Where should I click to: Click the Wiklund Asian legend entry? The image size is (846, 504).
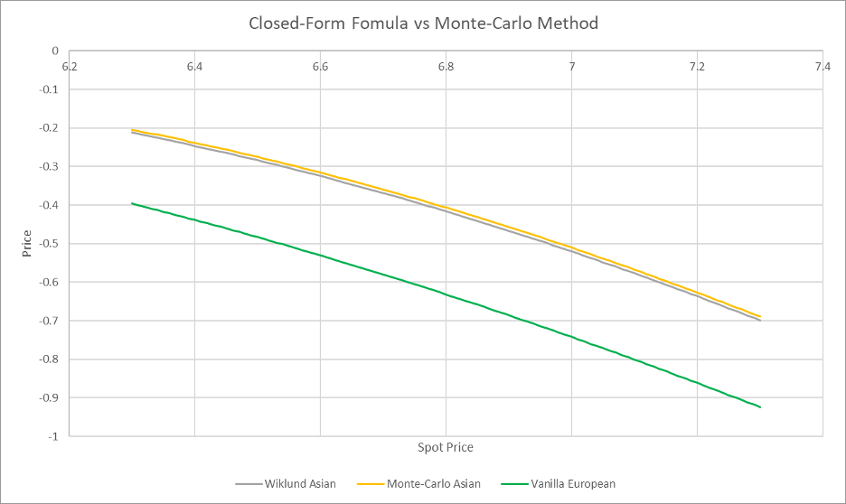[x=286, y=484]
